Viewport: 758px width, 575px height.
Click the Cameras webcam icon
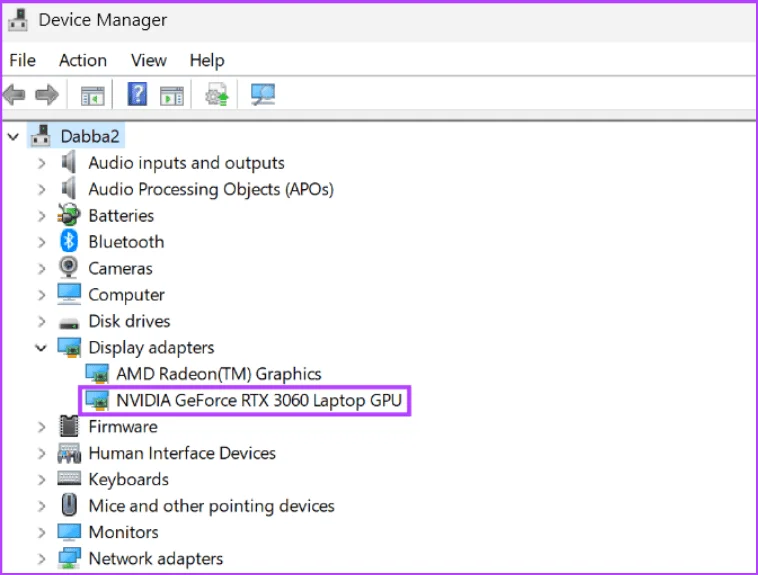(x=69, y=267)
